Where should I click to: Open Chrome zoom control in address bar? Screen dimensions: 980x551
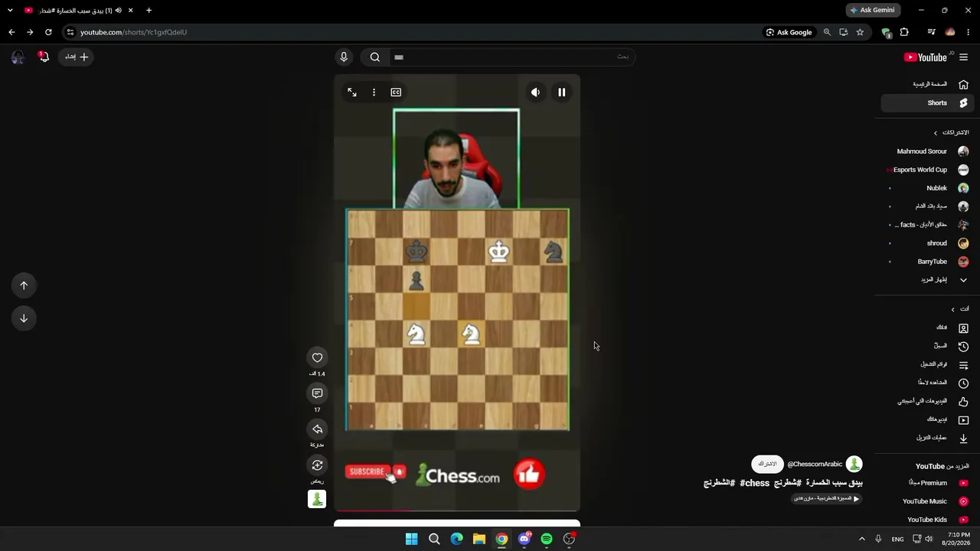click(827, 32)
